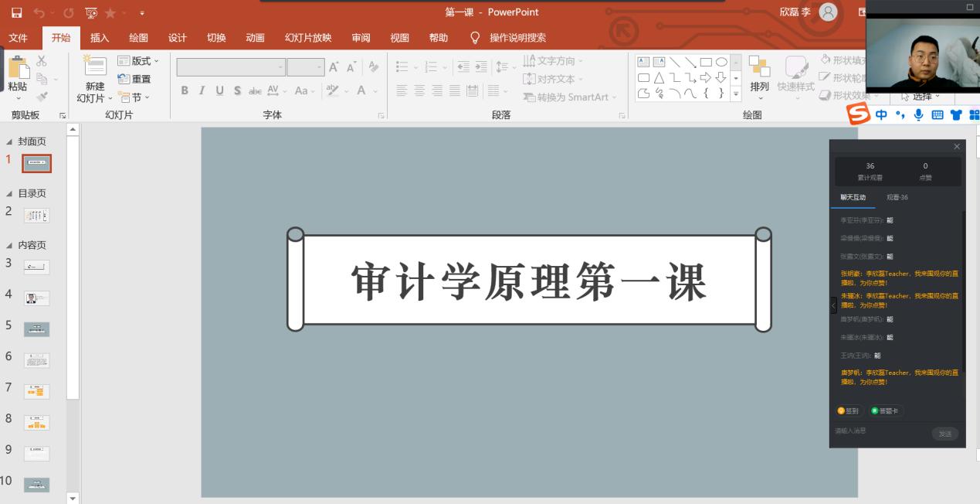980x504 pixels.
Task: Toggle Bold formatting
Action: [185, 90]
